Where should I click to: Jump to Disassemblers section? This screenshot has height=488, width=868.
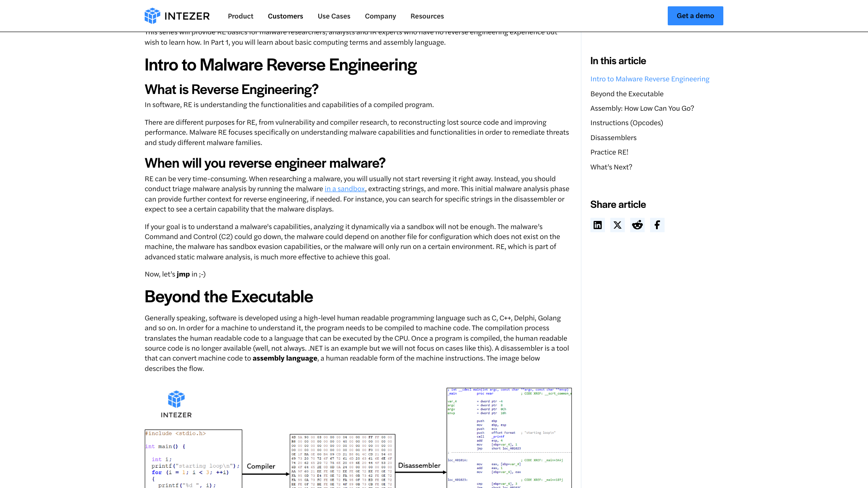point(613,138)
